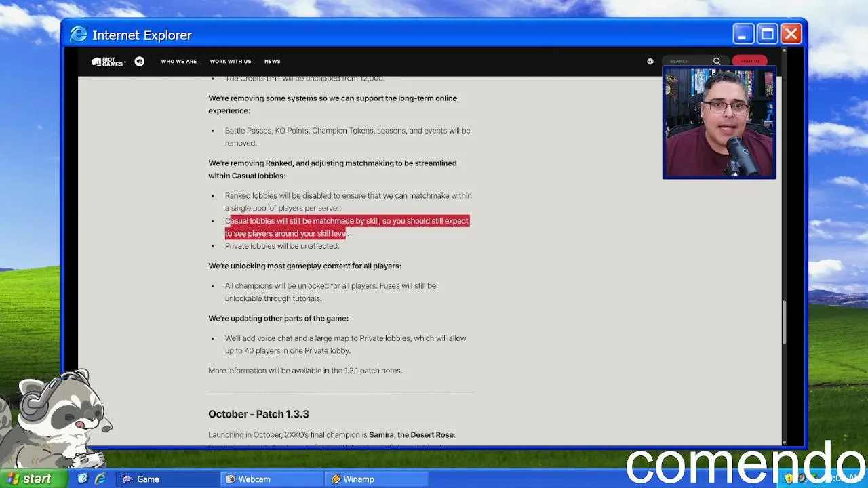Open WHO WE ARE menu
The width and height of the screenshot is (868, 488).
pos(179,62)
